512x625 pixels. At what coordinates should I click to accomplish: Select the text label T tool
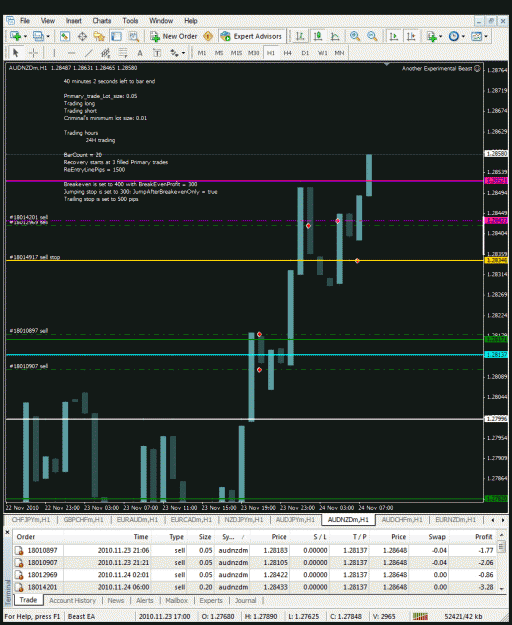[157, 53]
